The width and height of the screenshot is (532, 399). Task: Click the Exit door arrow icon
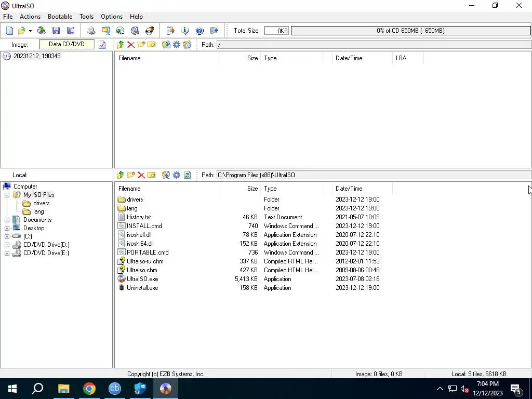[x=214, y=31]
